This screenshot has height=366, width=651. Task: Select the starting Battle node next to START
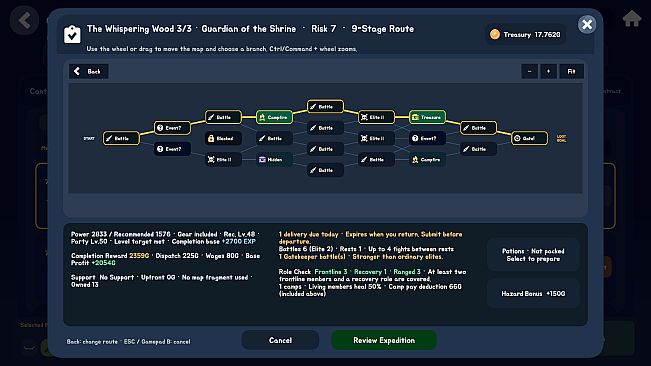click(121, 138)
